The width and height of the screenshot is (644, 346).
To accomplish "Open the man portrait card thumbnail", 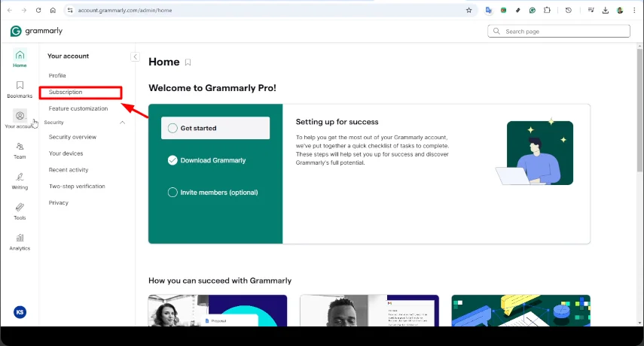I will pyautogui.click(x=369, y=311).
